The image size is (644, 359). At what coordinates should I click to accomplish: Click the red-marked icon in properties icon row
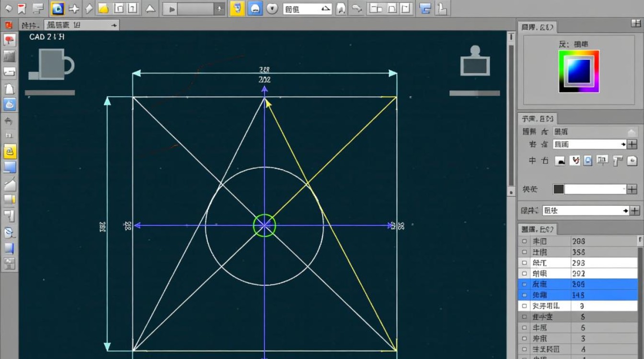click(575, 161)
